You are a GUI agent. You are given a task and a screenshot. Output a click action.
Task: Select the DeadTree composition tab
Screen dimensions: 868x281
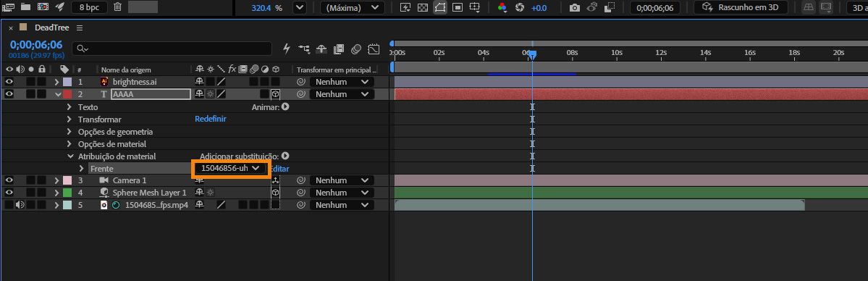[x=51, y=28]
